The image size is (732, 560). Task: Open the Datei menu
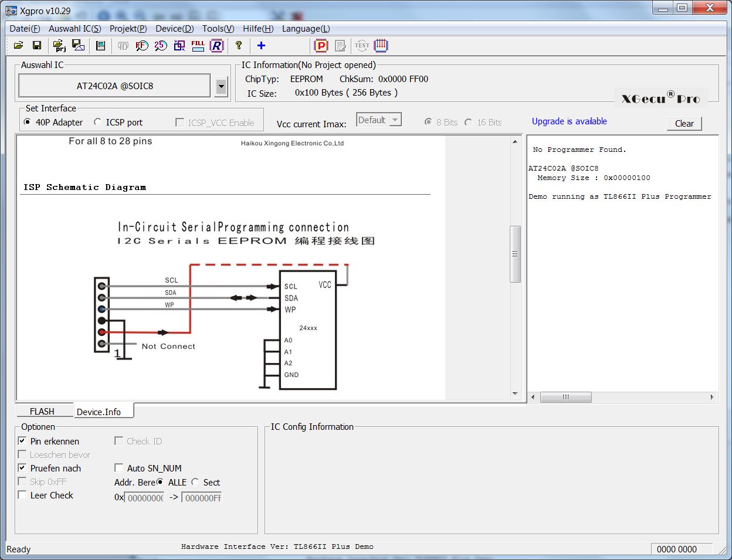click(25, 28)
